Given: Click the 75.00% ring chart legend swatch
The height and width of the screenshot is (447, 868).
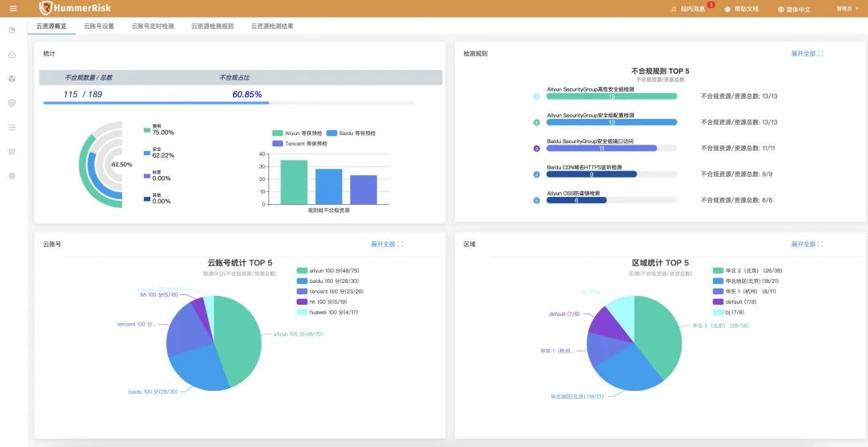Looking at the screenshot, I should [x=147, y=129].
